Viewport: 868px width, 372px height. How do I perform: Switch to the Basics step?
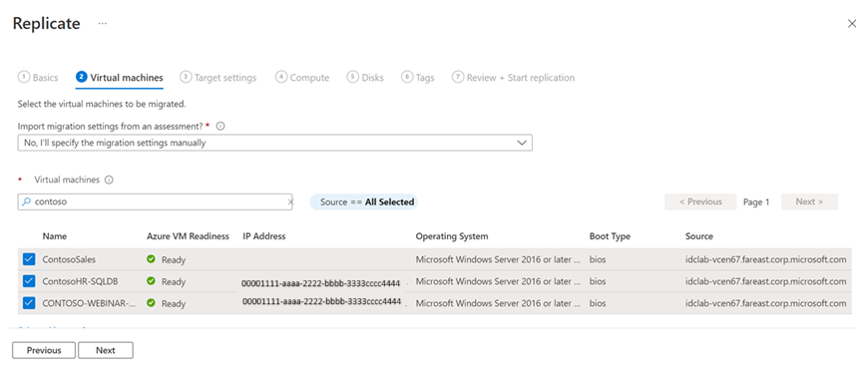pyautogui.click(x=38, y=78)
